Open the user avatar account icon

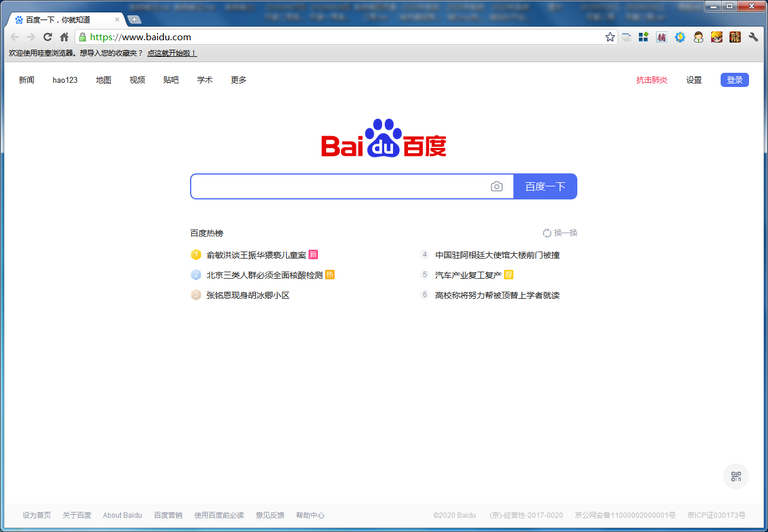[698, 37]
